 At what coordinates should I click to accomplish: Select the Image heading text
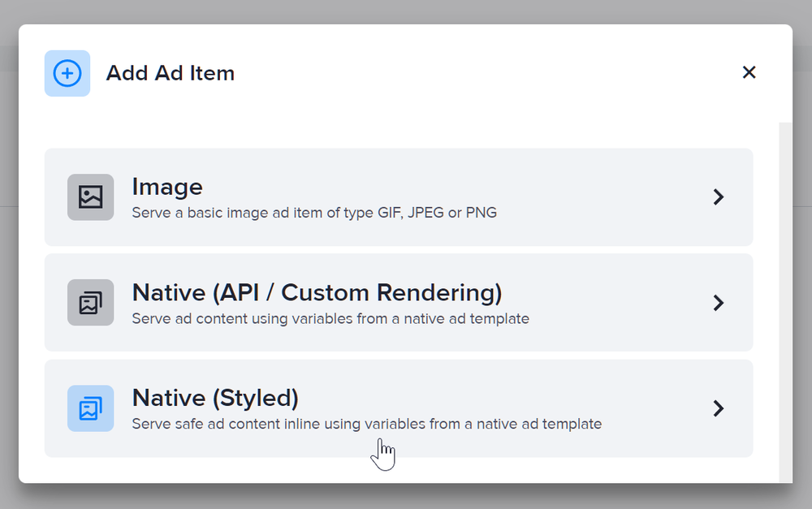pos(167,187)
